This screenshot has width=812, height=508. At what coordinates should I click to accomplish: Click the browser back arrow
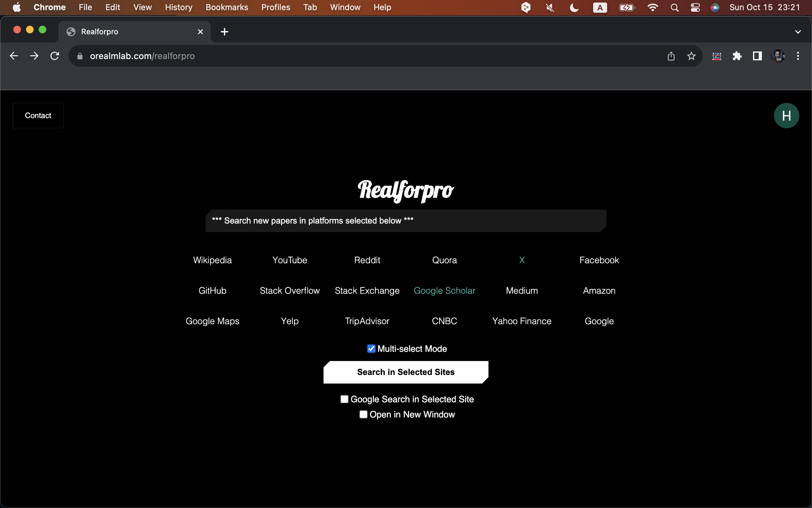pyautogui.click(x=14, y=56)
